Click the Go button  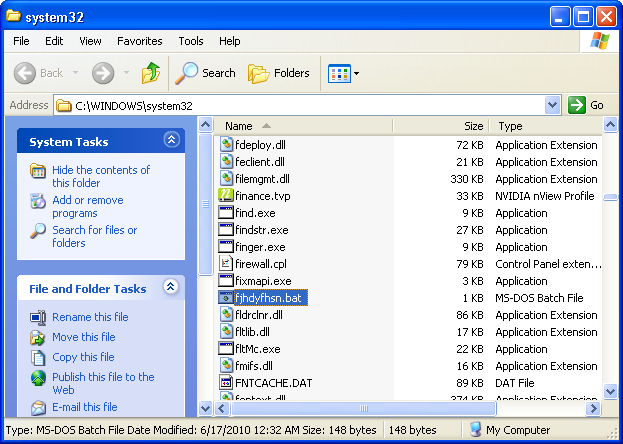[x=586, y=105]
